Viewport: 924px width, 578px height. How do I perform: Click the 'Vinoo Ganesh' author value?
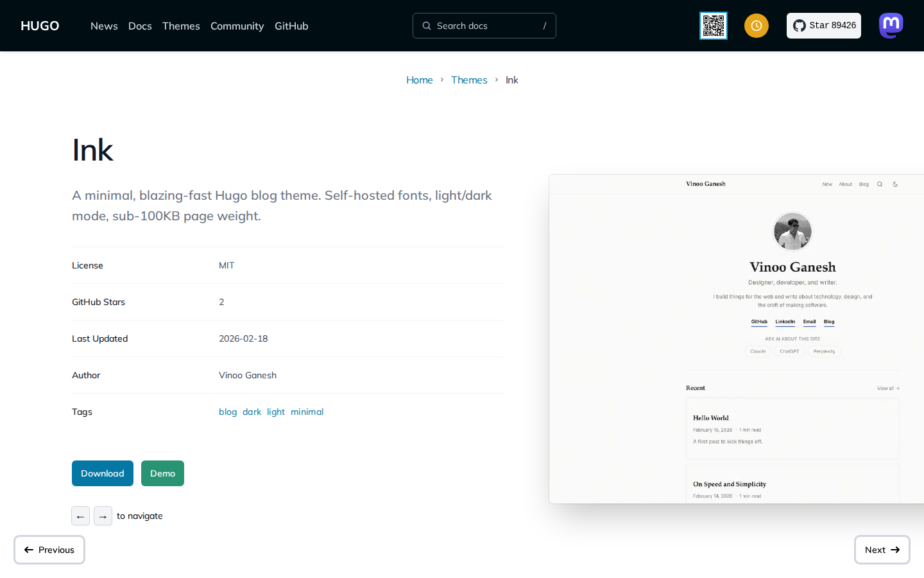point(248,375)
